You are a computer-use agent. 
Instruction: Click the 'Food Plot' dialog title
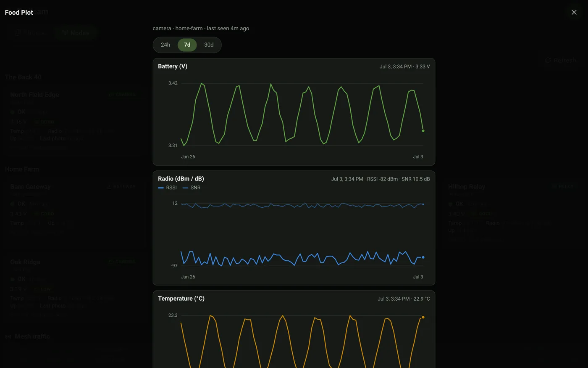(x=19, y=13)
